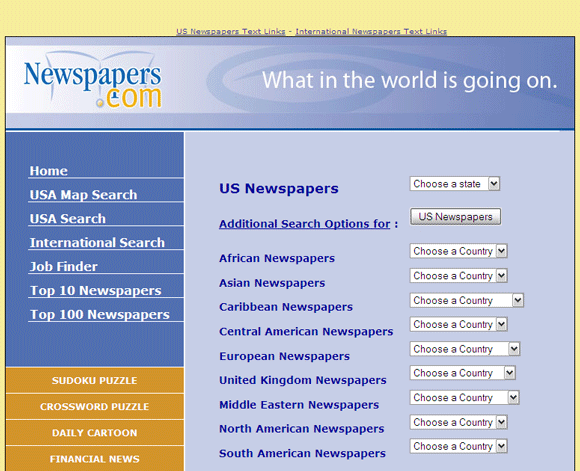The image size is (580, 471).
Task: Click the European Newspapers label
Action: pyautogui.click(x=284, y=356)
